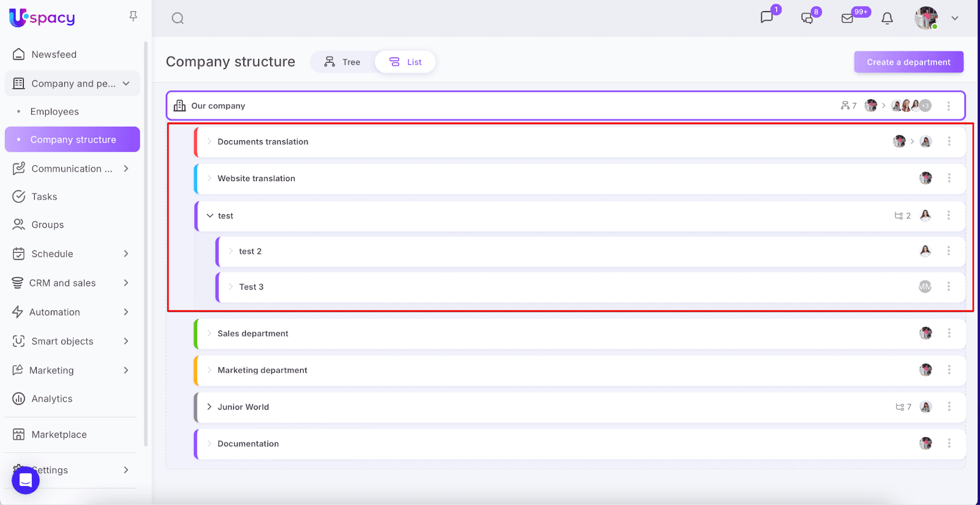Expand the Junior World department

click(209, 407)
